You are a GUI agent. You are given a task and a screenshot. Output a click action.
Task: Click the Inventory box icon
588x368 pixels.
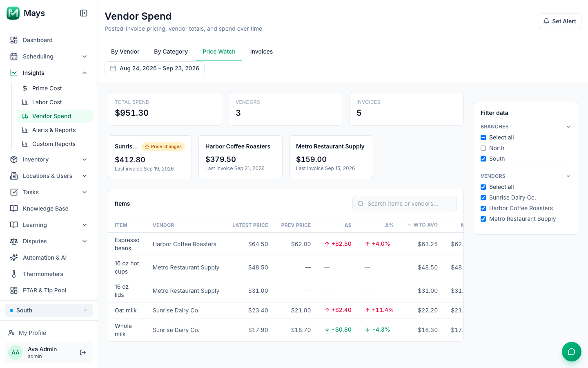point(14,159)
